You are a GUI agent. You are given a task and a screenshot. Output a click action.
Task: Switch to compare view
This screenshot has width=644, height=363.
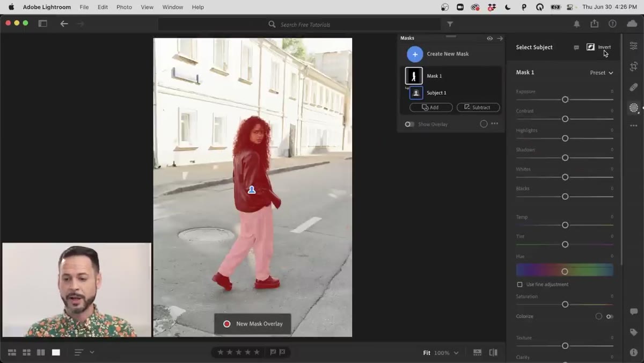tap(41, 352)
